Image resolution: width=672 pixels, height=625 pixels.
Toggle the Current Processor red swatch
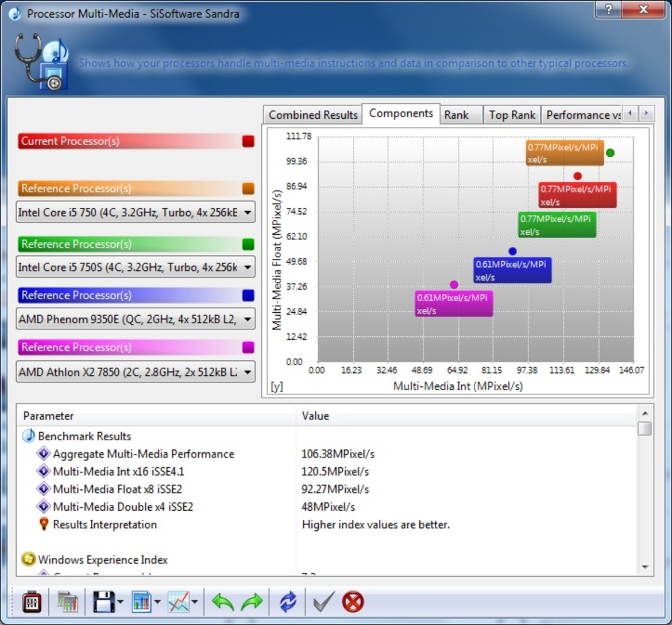(x=248, y=141)
